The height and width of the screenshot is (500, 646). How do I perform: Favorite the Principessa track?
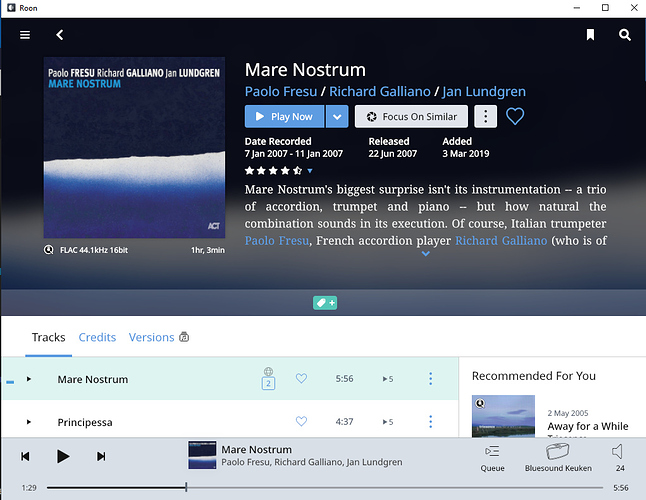click(x=301, y=421)
